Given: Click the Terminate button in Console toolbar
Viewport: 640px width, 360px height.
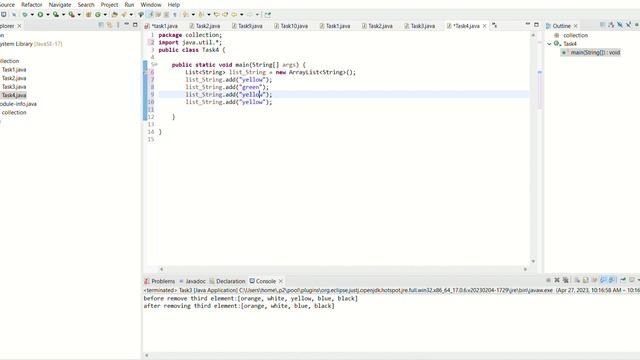Looking at the screenshot, I should pyautogui.click(x=548, y=280).
